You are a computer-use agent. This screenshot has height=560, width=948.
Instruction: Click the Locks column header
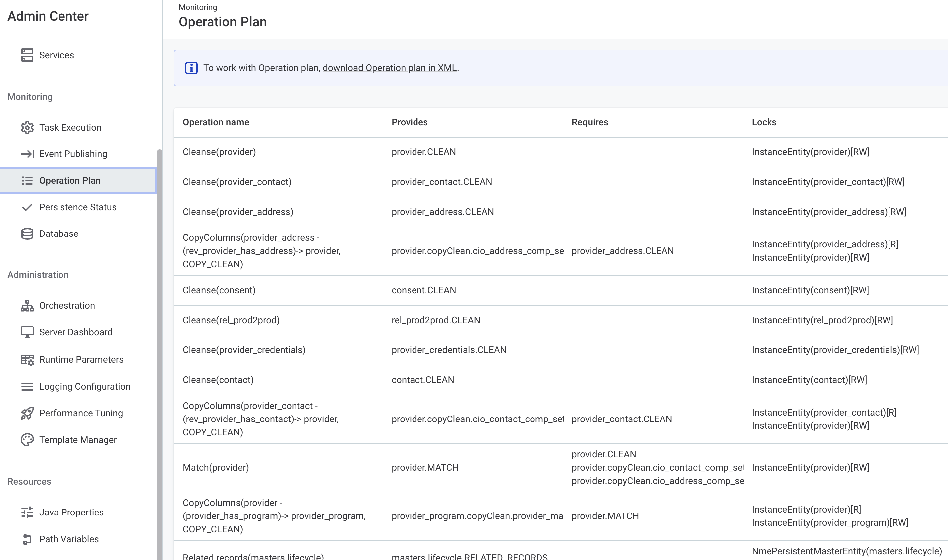coord(764,122)
